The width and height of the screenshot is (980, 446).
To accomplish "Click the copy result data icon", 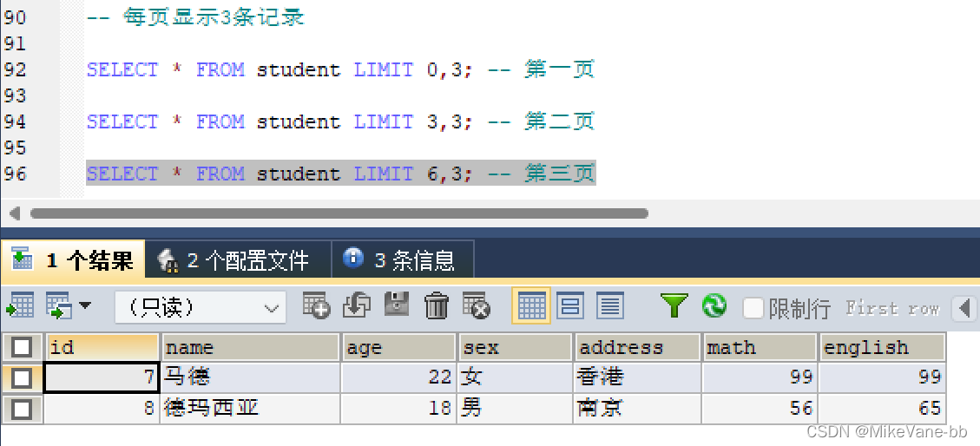I will 60,306.
